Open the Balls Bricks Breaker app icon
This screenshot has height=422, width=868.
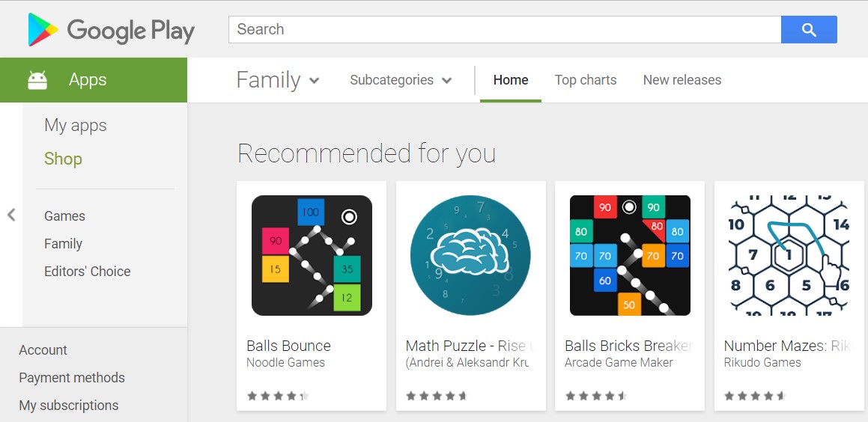click(x=630, y=256)
